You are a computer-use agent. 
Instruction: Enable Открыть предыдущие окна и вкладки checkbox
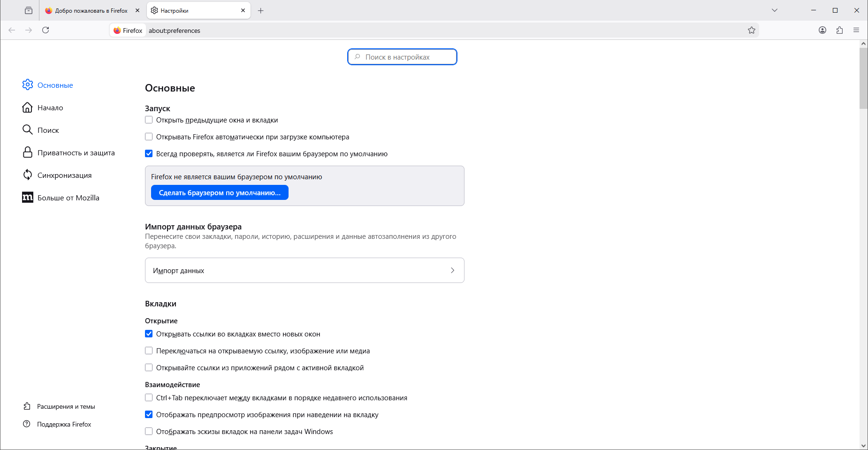click(x=149, y=120)
